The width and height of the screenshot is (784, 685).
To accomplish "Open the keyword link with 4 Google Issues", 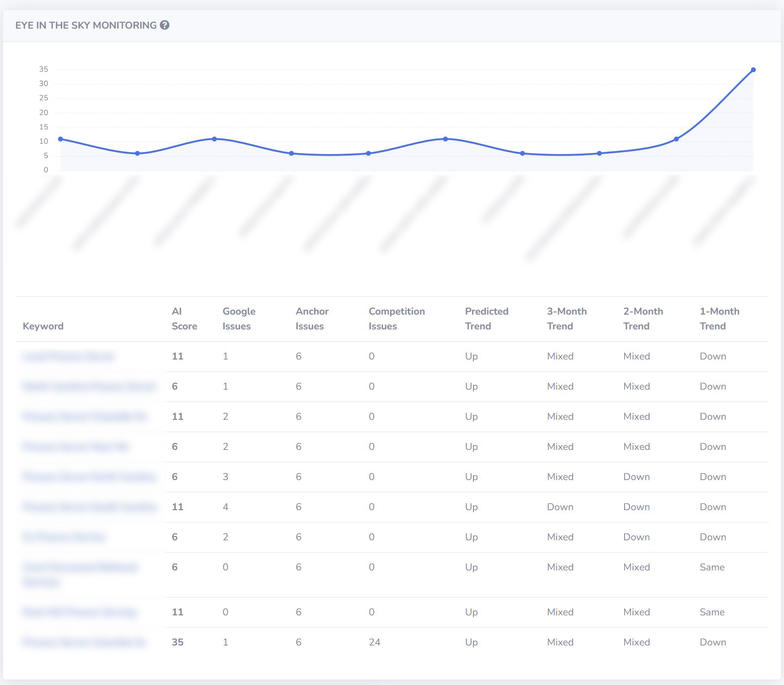I will click(89, 507).
